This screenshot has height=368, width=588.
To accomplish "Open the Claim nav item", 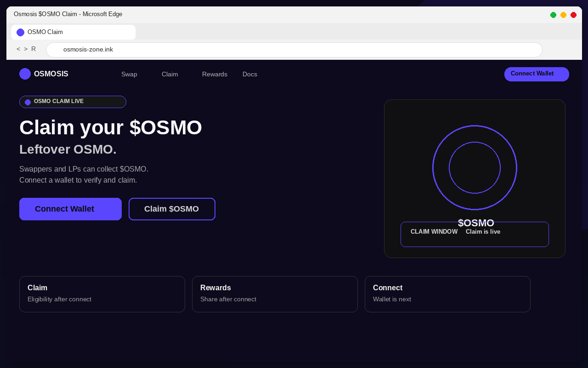I will click(170, 74).
